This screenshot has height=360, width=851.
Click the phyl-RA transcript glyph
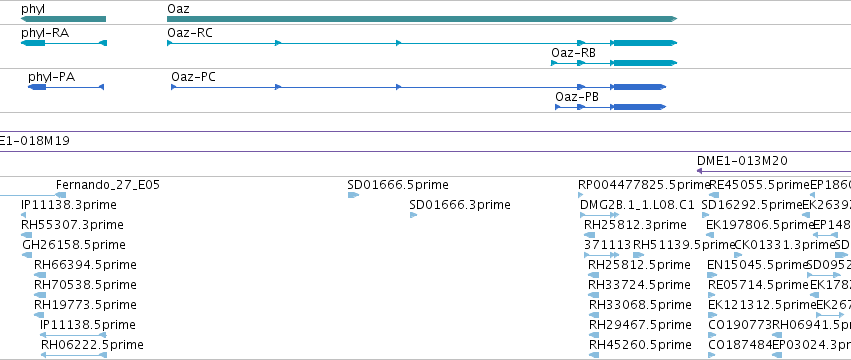click(63, 43)
